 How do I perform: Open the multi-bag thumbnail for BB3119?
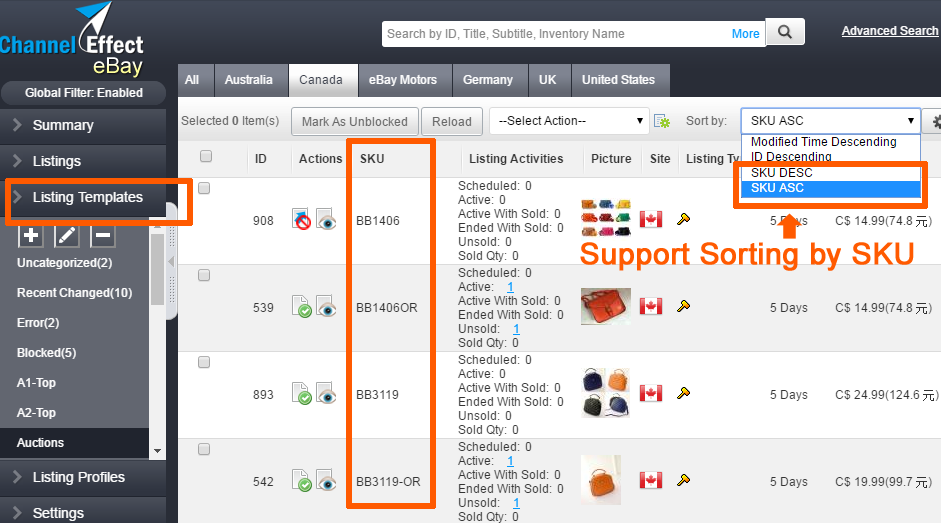coord(606,393)
